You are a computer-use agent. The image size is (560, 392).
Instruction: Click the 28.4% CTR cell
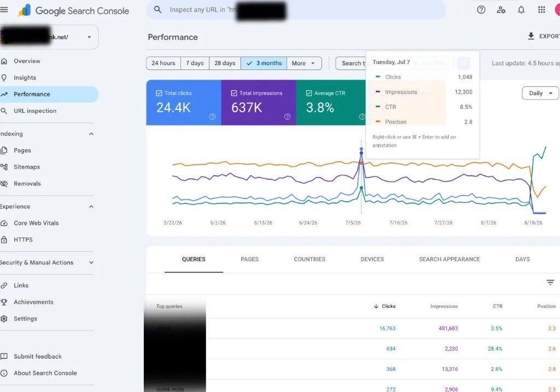[x=495, y=349]
